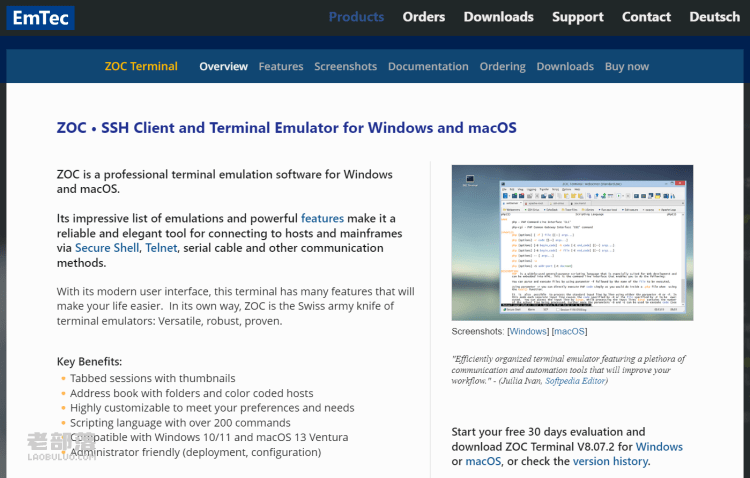Image resolution: width=750 pixels, height=478 pixels.
Task: Click 'Scripting language with over 200 commands'
Action: click(180, 422)
